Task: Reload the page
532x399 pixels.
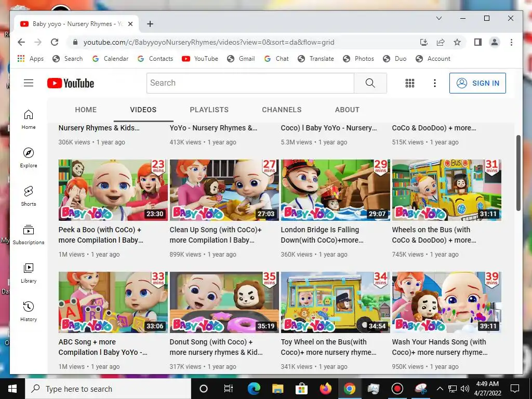Action: pos(55,42)
